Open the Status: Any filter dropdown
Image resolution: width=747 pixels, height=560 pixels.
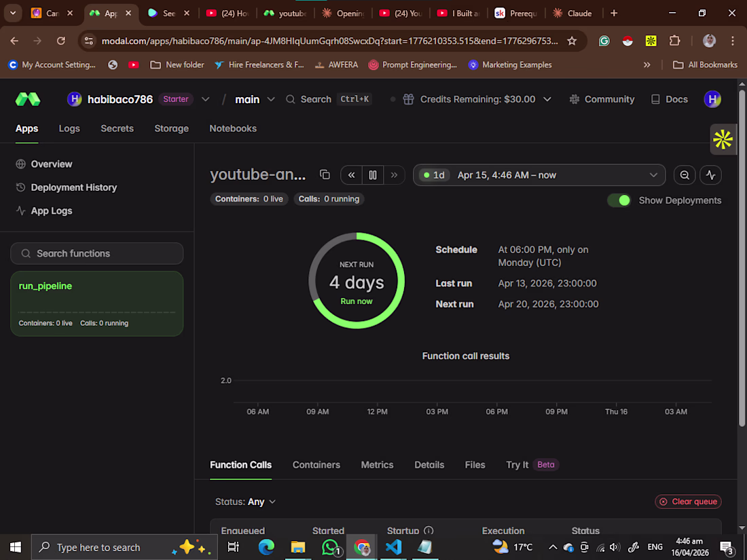(x=245, y=502)
